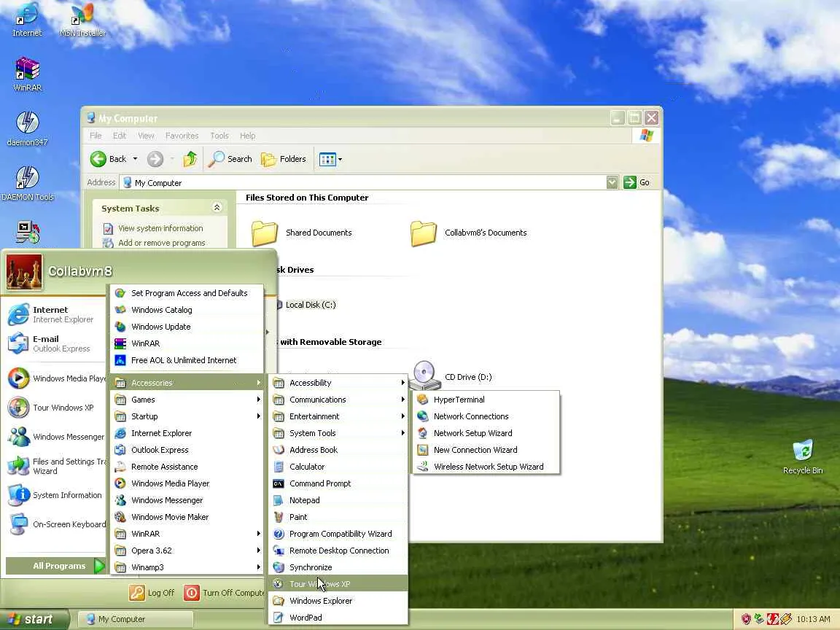The image size is (840, 630).
Task: Launch Windows Movie Maker
Action: tap(187, 517)
